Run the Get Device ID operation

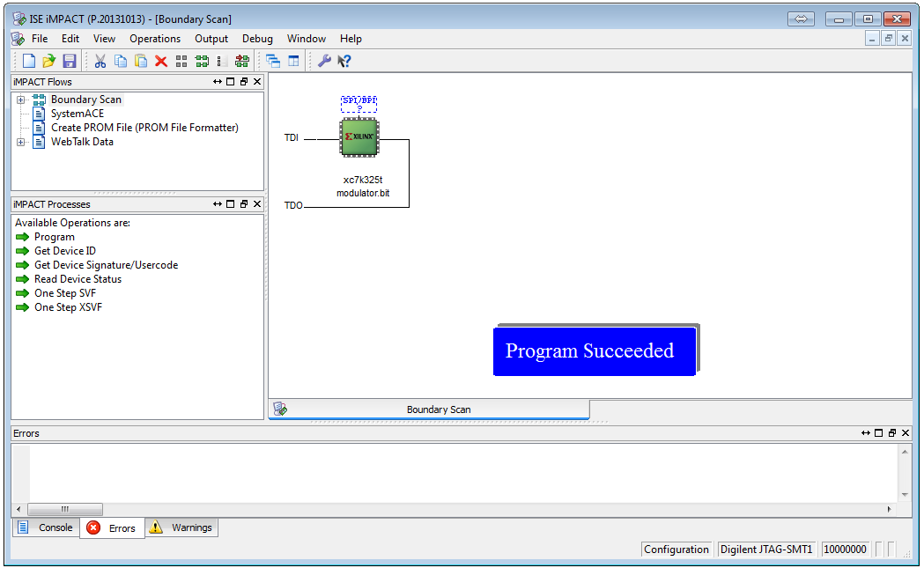point(65,251)
